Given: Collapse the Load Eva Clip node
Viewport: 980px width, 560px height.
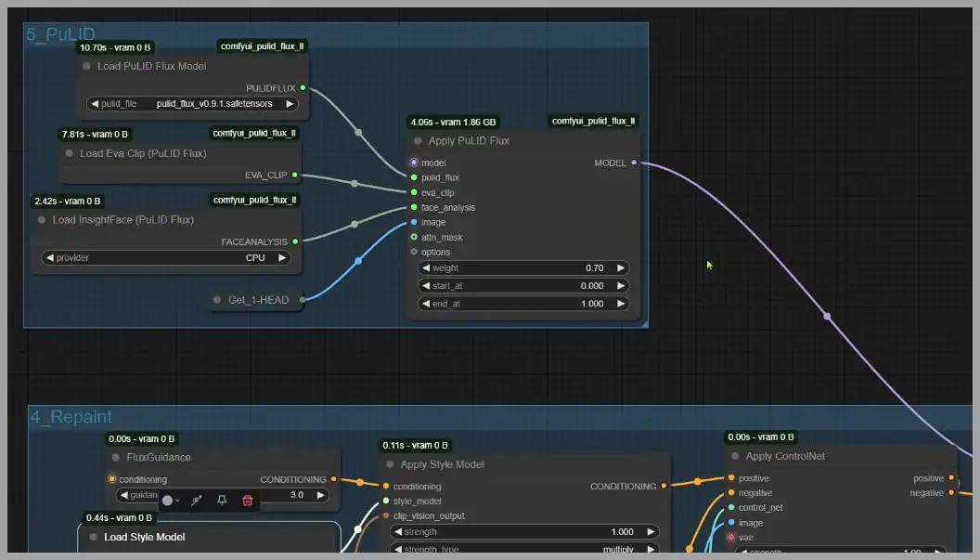Looking at the screenshot, I should coord(69,153).
